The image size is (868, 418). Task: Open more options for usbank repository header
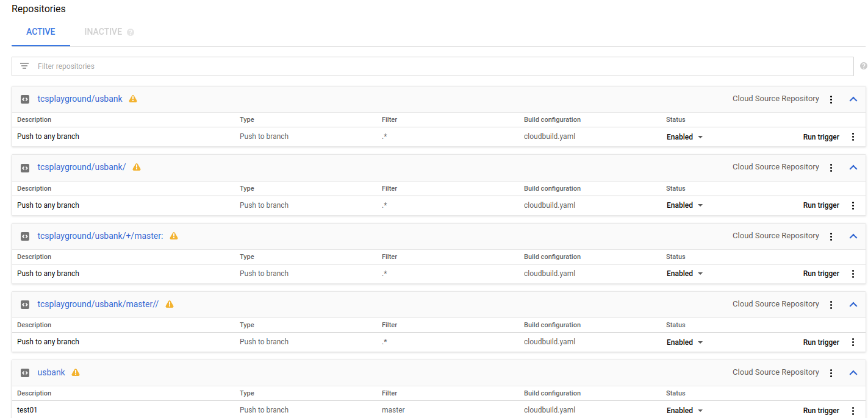831,373
